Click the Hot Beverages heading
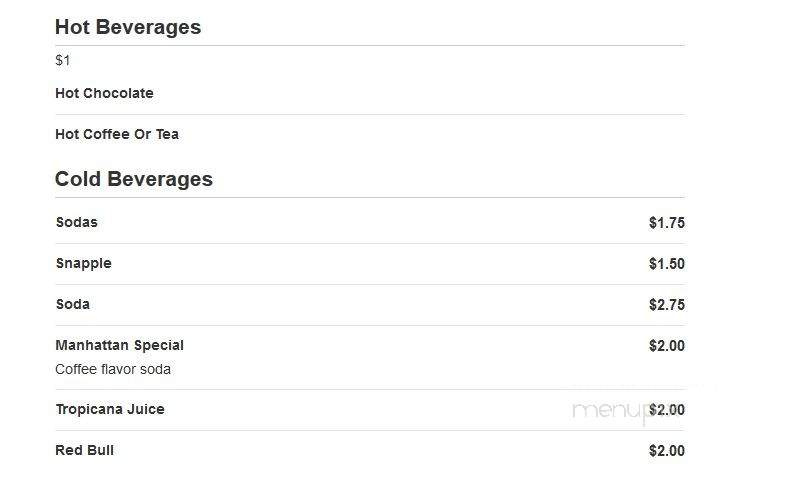The height and width of the screenshot is (479, 787). click(x=128, y=27)
